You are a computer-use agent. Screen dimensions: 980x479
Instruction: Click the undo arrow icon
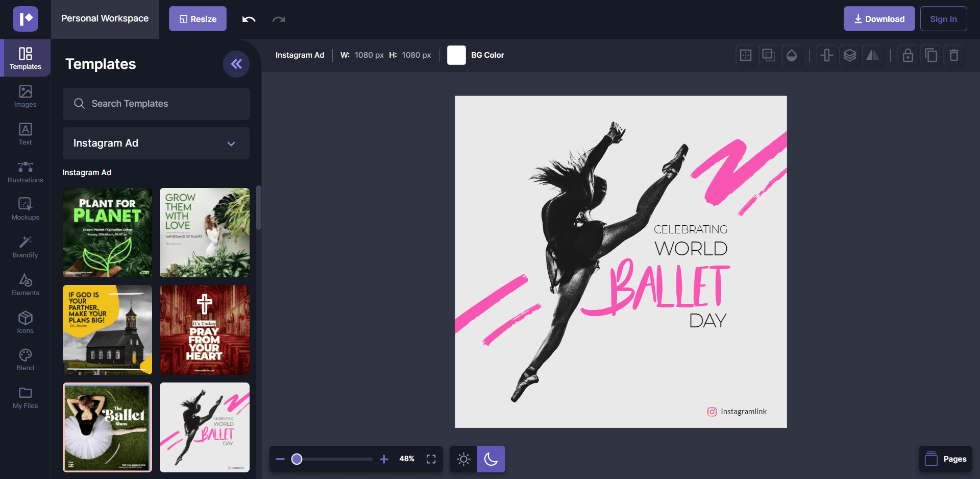tap(249, 19)
